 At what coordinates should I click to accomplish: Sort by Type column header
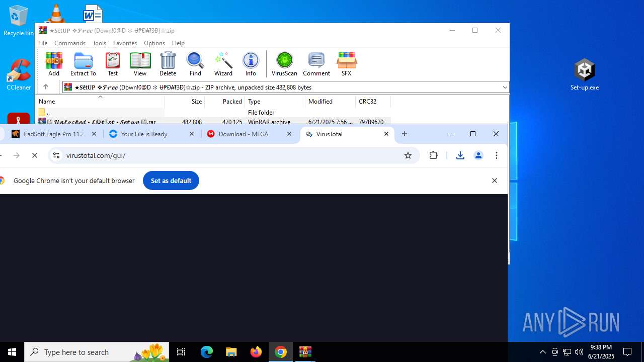point(275,102)
